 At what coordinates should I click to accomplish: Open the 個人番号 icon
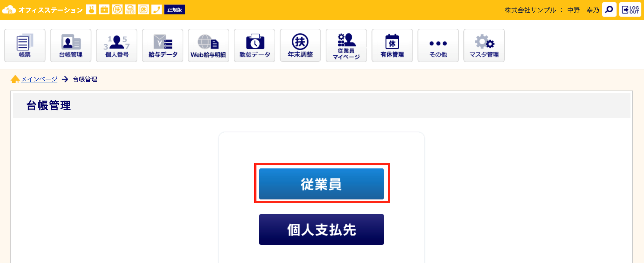(117, 45)
